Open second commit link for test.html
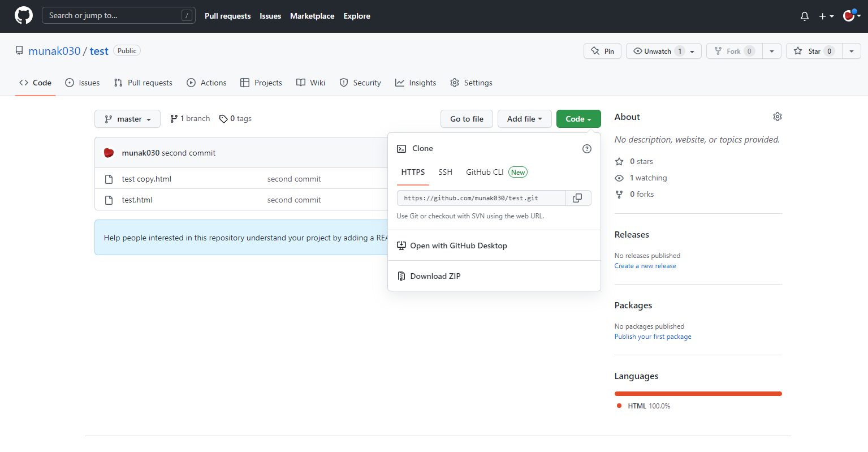The image size is (868, 452). pyautogui.click(x=294, y=200)
